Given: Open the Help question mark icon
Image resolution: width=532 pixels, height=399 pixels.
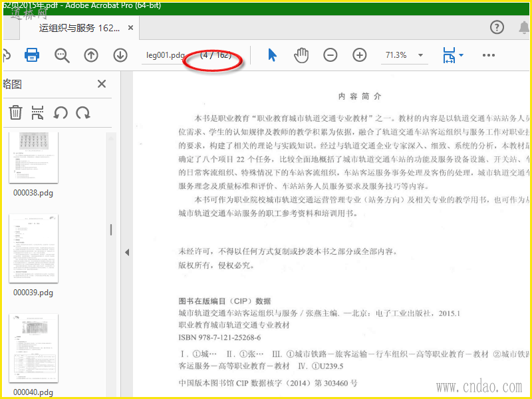Looking at the screenshot, I should pyautogui.click(x=497, y=27).
